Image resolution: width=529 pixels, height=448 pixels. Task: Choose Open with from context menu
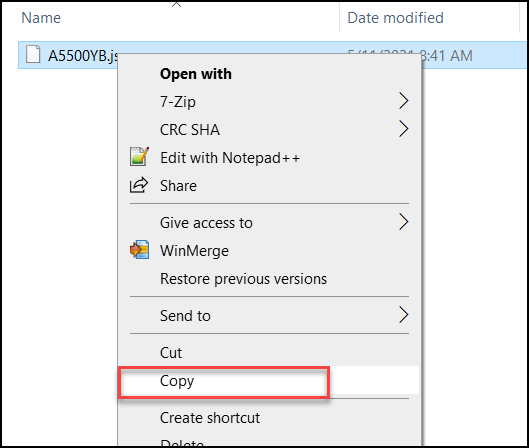coord(196,74)
